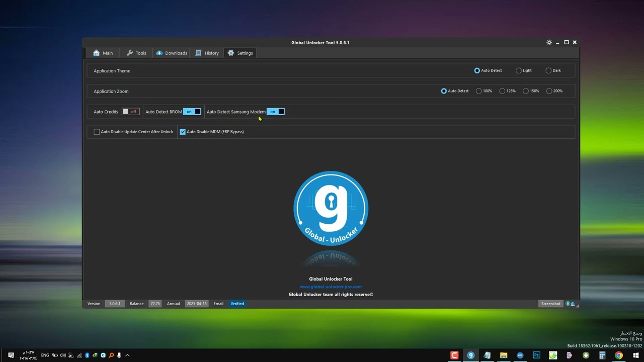Open Google Chrome from taskbar
Screen dimensions: 644x362
pos(619,355)
